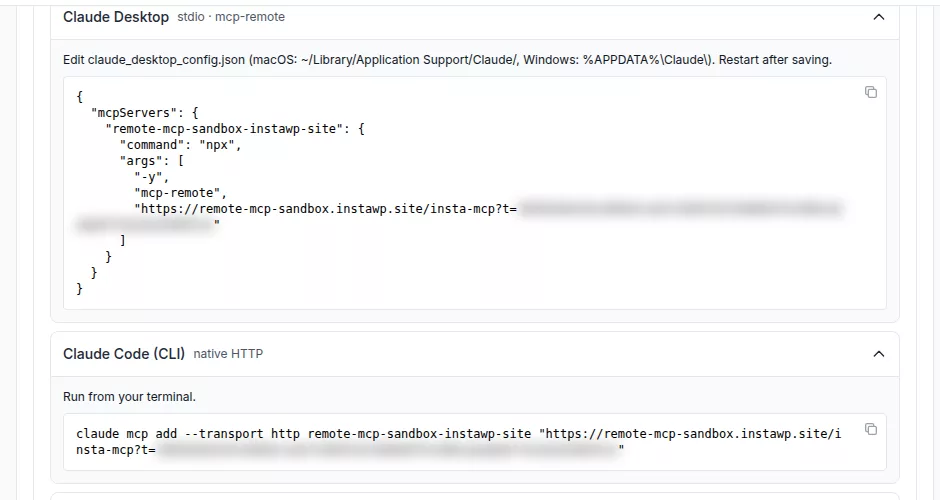
Task: Copy the Claude Desktop JSON config
Action: 870,92
